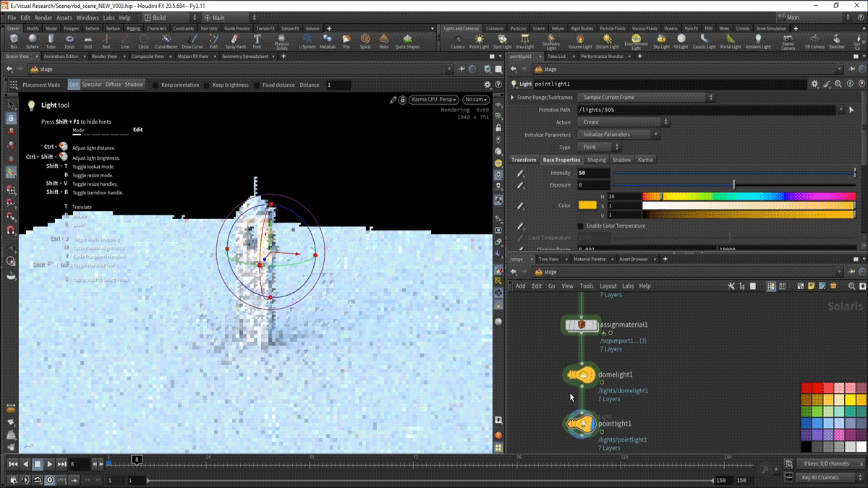
Task: Open the Initialize Parameters dropdown
Action: coord(620,134)
